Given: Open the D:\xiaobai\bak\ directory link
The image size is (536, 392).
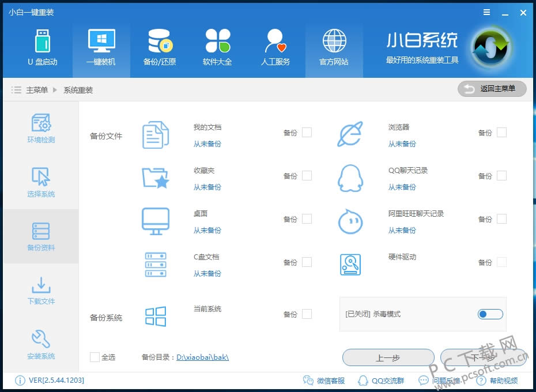Looking at the screenshot, I should [202, 357].
